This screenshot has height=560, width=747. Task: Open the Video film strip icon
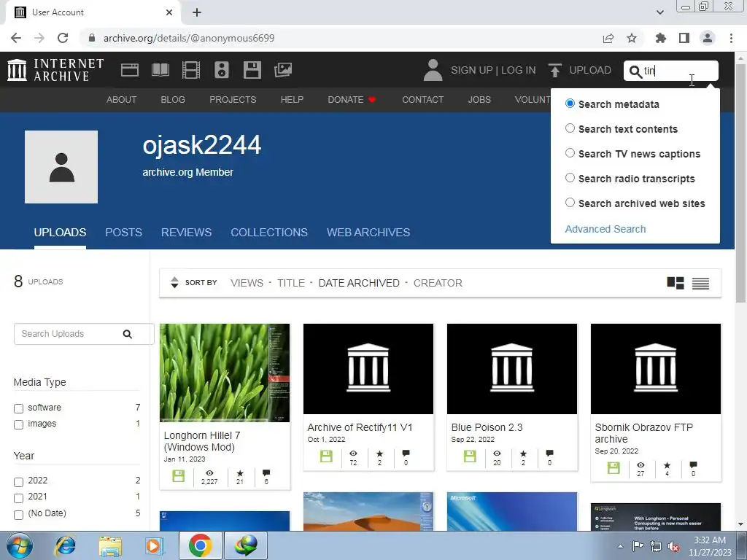tap(191, 70)
